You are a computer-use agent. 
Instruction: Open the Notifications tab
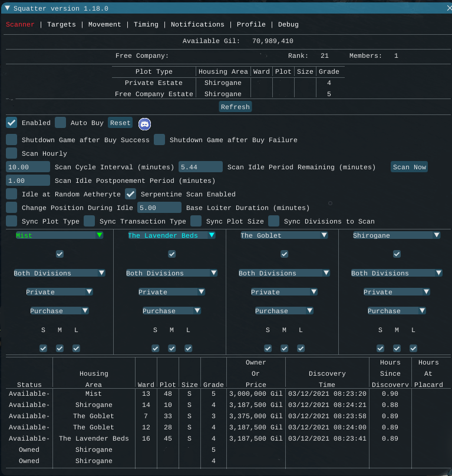(197, 25)
